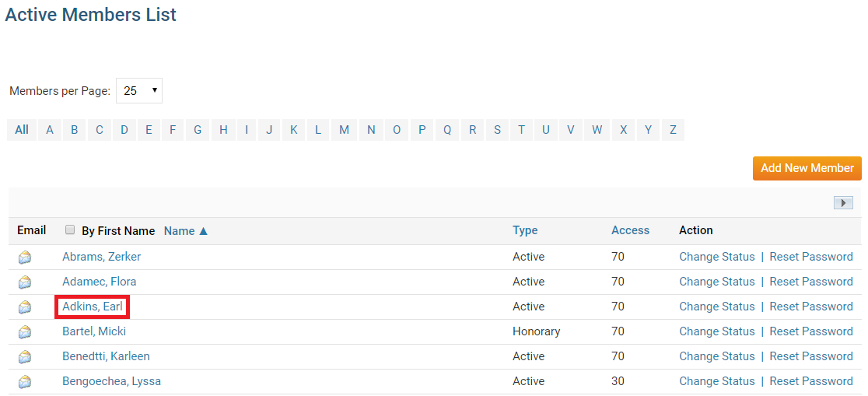Click email icon for Abrams, Zerker
The width and height of the screenshot is (868, 396).
pos(25,258)
